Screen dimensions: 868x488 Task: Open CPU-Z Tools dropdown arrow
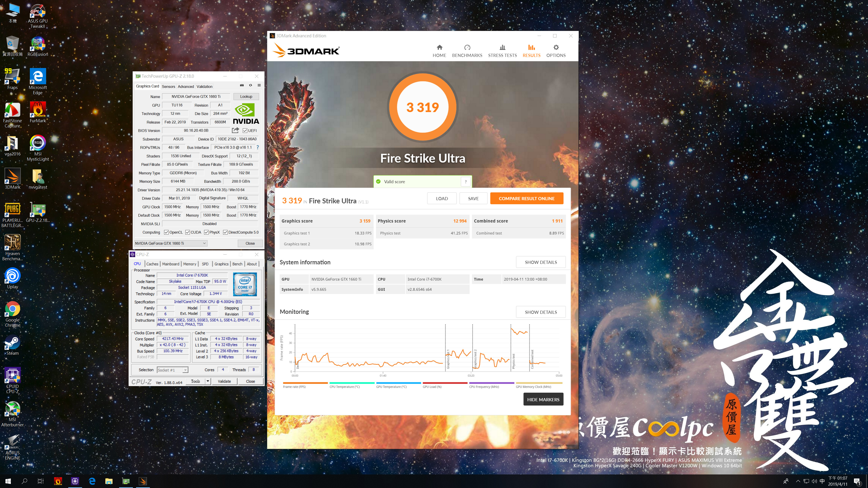point(208,381)
